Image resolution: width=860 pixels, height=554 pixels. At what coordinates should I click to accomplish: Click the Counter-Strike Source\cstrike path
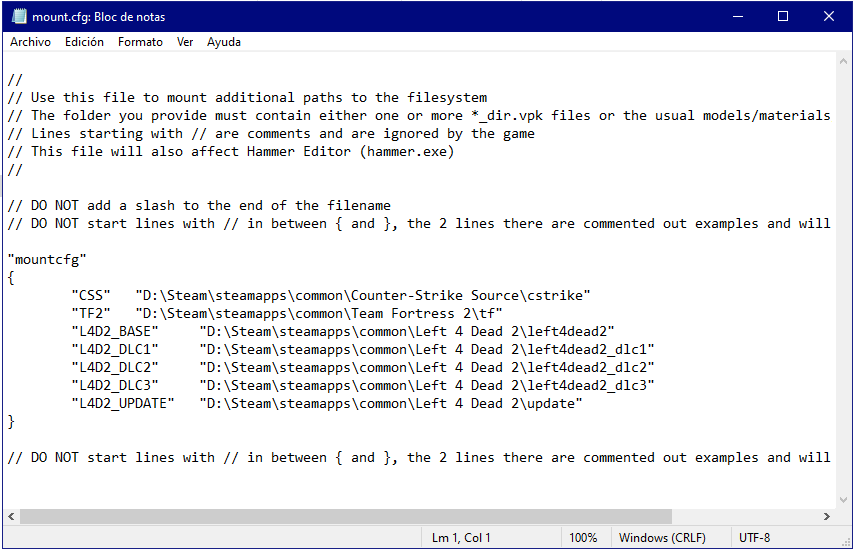[363, 296]
